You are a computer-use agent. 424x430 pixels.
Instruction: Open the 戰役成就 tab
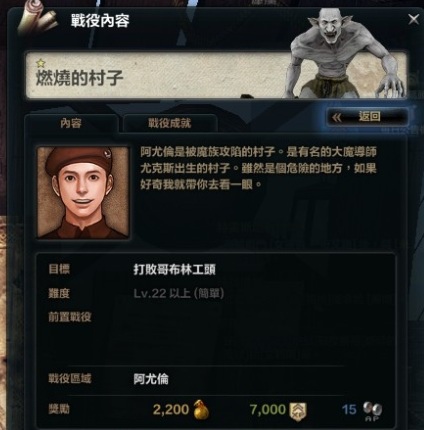(170, 123)
